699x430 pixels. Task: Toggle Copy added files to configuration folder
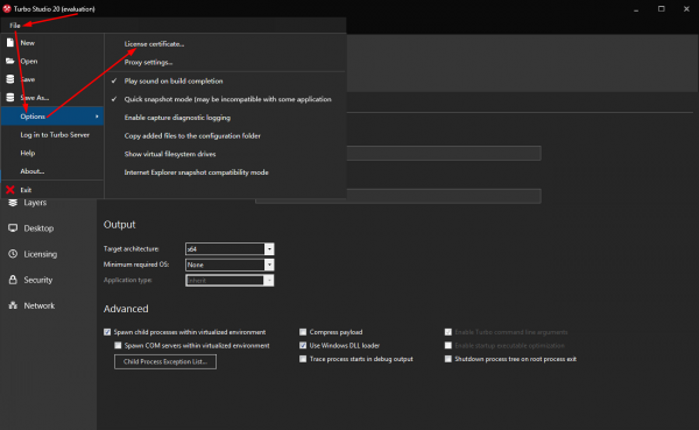[x=192, y=135]
